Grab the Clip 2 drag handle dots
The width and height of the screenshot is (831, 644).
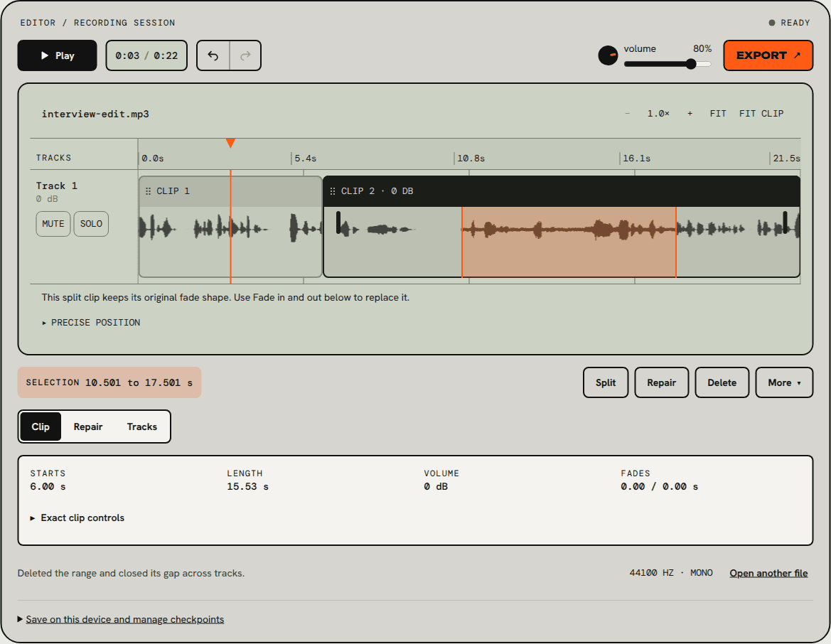click(332, 190)
